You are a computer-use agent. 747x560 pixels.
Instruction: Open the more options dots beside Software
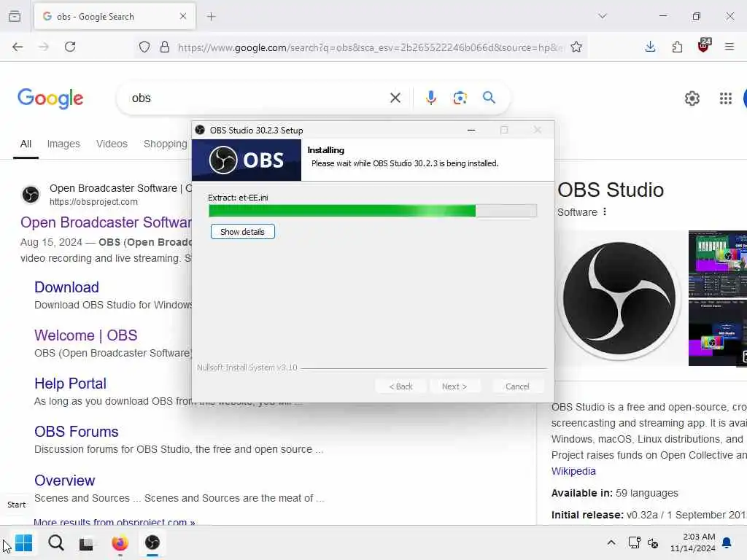pos(605,211)
